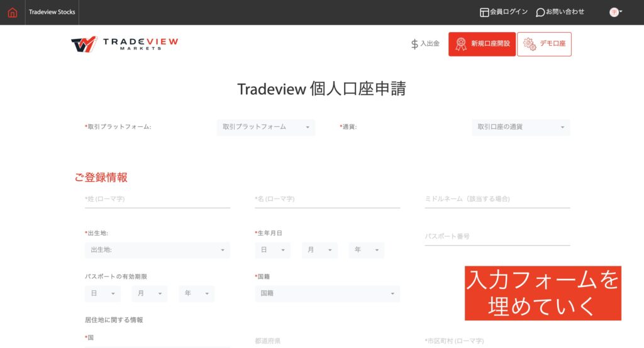Screen dimensions: 644x348
Task: Open the 生年月日 year dropdown
Action: pyautogui.click(x=367, y=250)
